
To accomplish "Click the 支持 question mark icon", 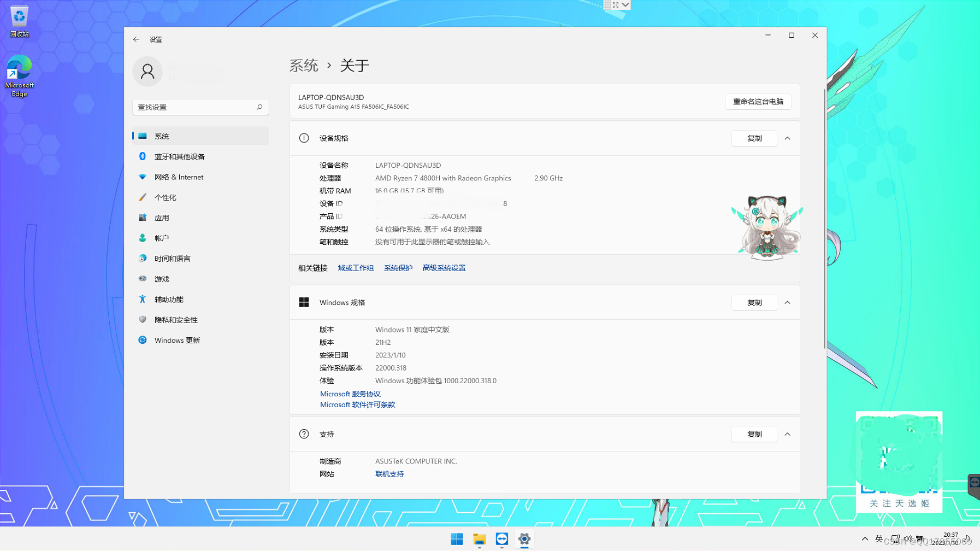I will (x=304, y=434).
